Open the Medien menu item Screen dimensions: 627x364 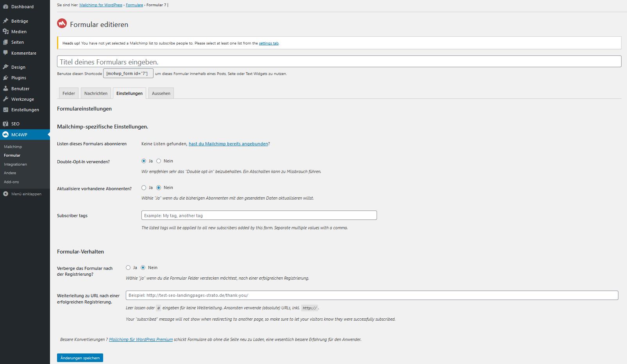point(25,32)
